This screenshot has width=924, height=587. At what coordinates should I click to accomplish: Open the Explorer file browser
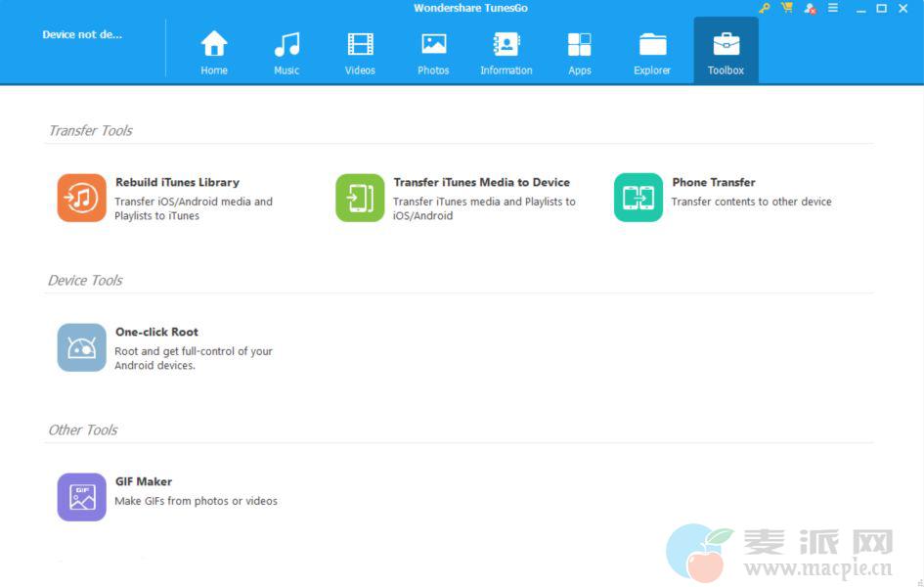pos(652,45)
